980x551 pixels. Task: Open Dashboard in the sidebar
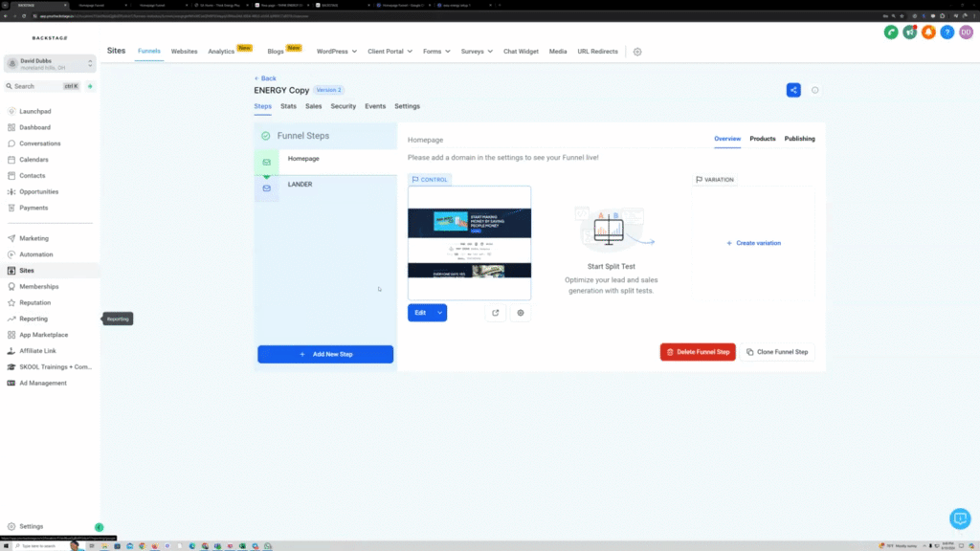(34, 127)
